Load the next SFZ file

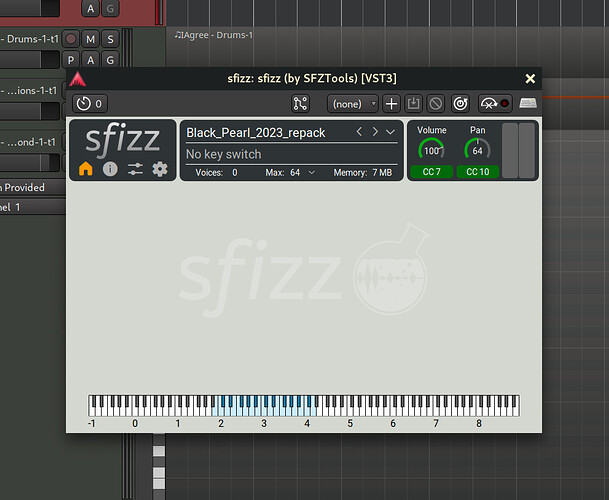[x=375, y=132]
